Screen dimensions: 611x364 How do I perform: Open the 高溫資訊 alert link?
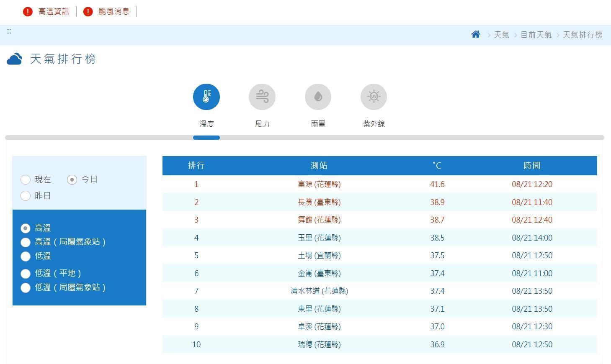[x=54, y=12]
